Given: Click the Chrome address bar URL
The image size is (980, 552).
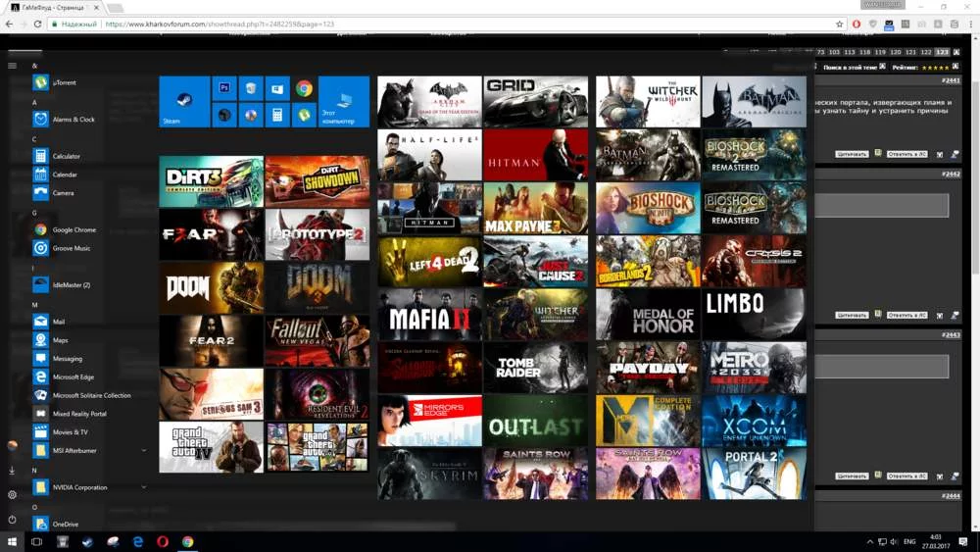Looking at the screenshot, I should (220, 24).
